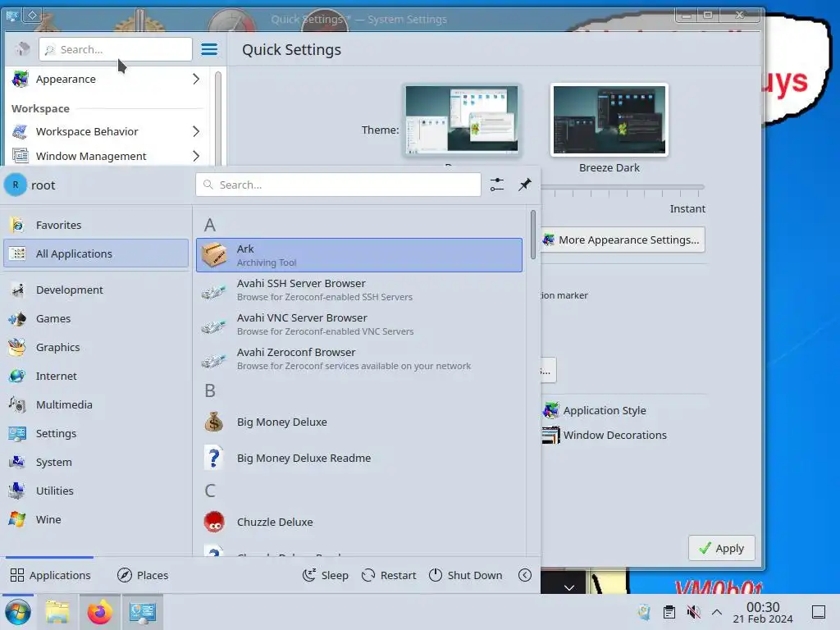Switch to the Places tab

143,575
